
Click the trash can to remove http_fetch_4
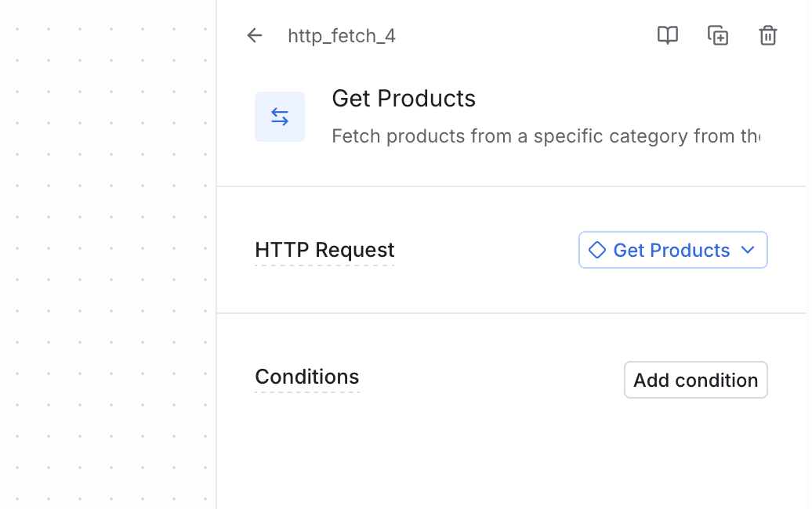768,35
